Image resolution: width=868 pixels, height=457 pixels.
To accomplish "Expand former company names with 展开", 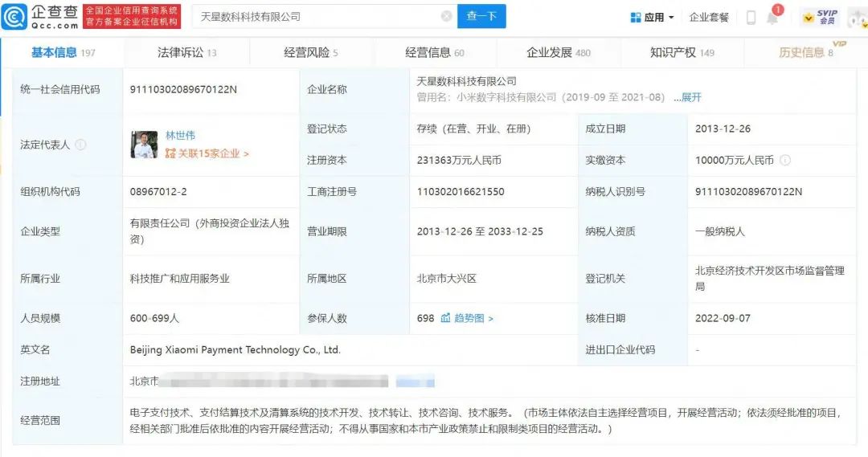I will pyautogui.click(x=687, y=97).
